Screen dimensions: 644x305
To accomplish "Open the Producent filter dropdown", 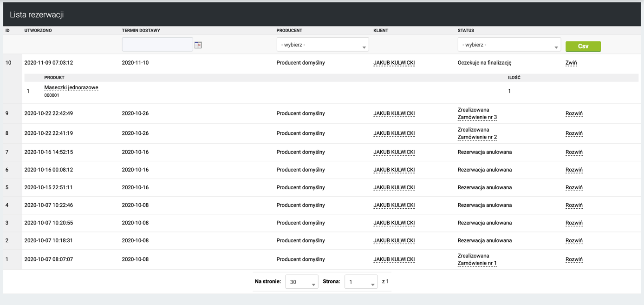I will point(322,45).
